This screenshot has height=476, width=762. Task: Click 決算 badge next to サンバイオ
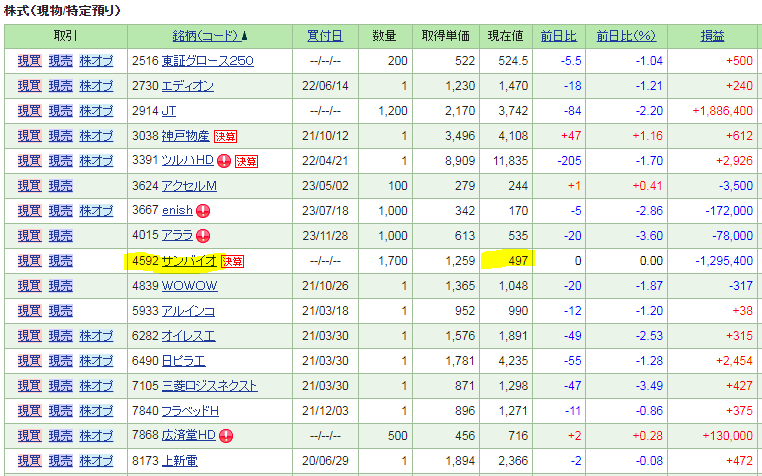[x=232, y=261]
